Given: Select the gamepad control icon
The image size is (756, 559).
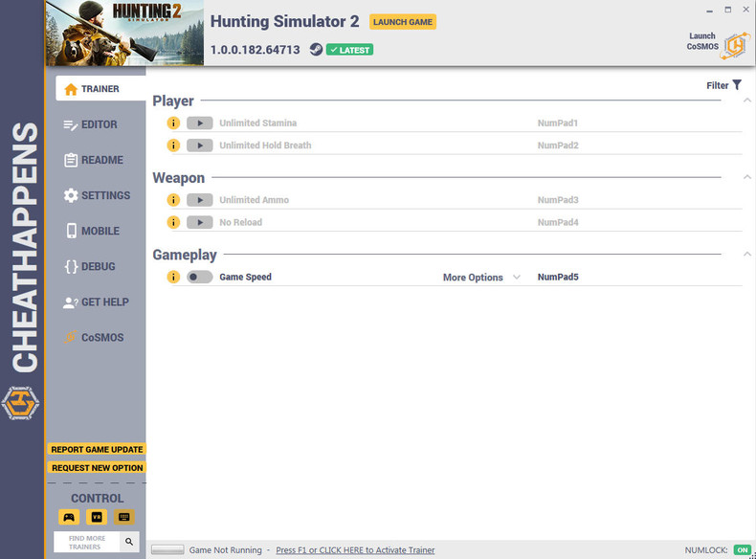Looking at the screenshot, I should (x=69, y=517).
